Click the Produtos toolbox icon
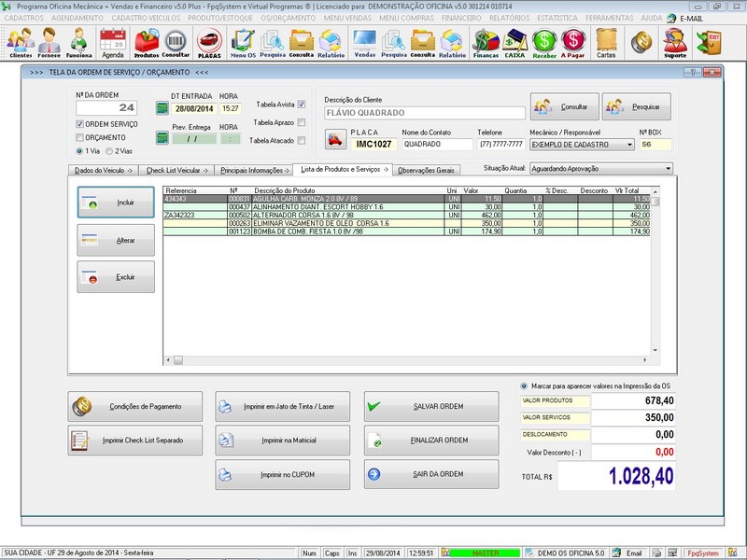Viewport: 747px width, 560px height. click(147, 42)
